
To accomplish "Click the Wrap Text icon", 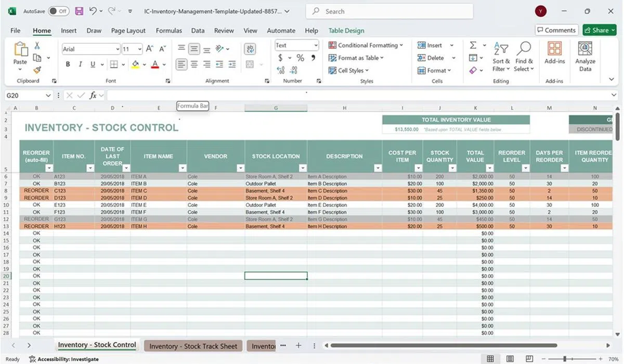I will pyautogui.click(x=250, y=49).
